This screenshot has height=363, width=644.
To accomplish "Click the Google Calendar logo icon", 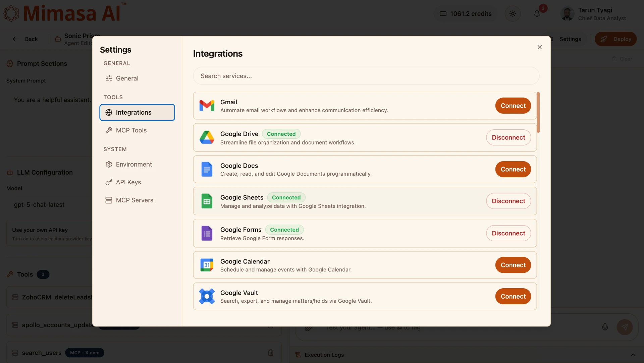I will [x=207, y=265].
